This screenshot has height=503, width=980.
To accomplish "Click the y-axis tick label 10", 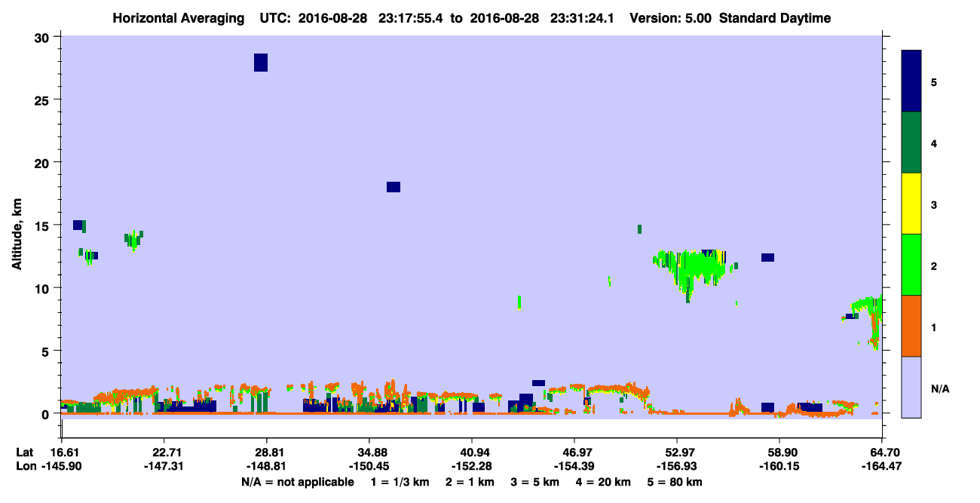I will tap(43, 288).
